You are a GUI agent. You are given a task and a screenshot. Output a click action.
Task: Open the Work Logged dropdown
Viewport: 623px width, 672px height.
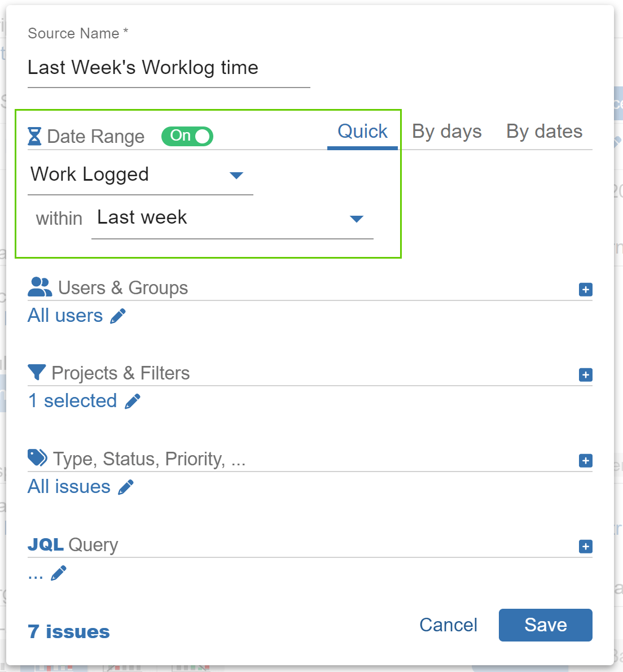(x=237, y=175)
